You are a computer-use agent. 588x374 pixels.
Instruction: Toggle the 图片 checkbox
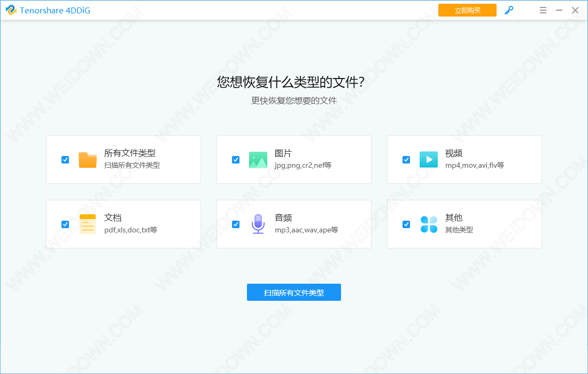point(236,160)
